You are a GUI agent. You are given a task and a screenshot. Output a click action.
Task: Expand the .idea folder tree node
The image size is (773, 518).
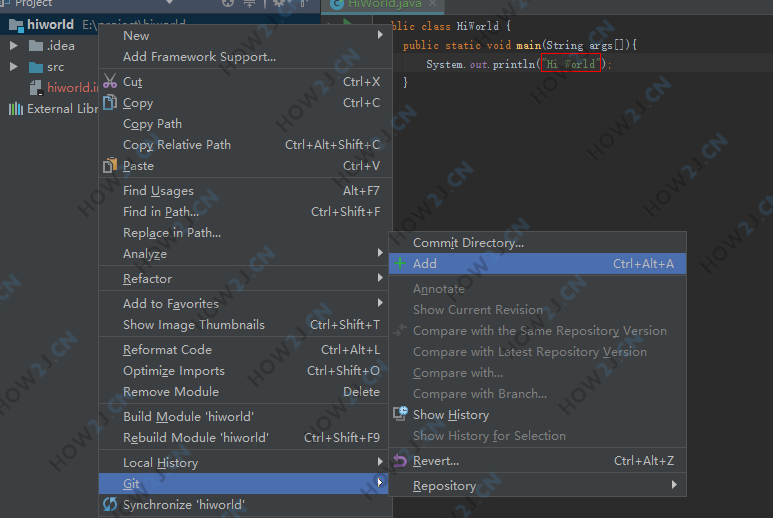tap(14, 46)
